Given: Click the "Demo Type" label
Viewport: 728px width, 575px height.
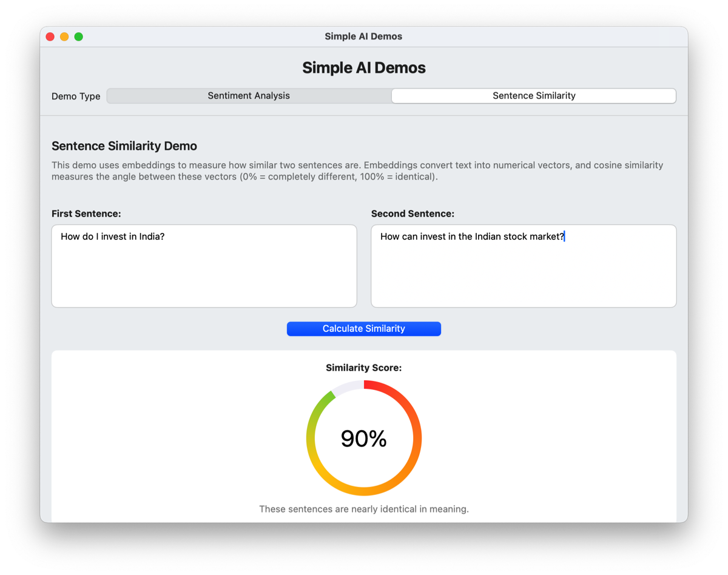Looking at the screenshot, I should point(76,96).
